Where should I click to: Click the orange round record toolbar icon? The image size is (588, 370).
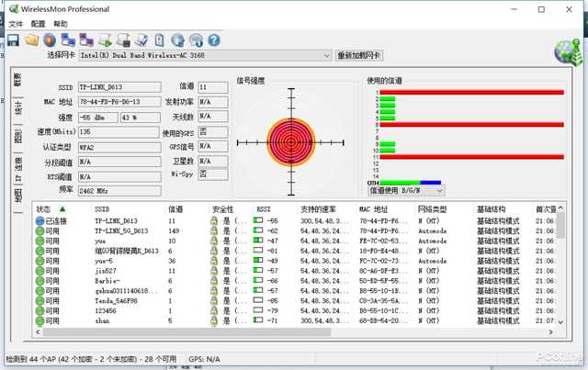50,40
